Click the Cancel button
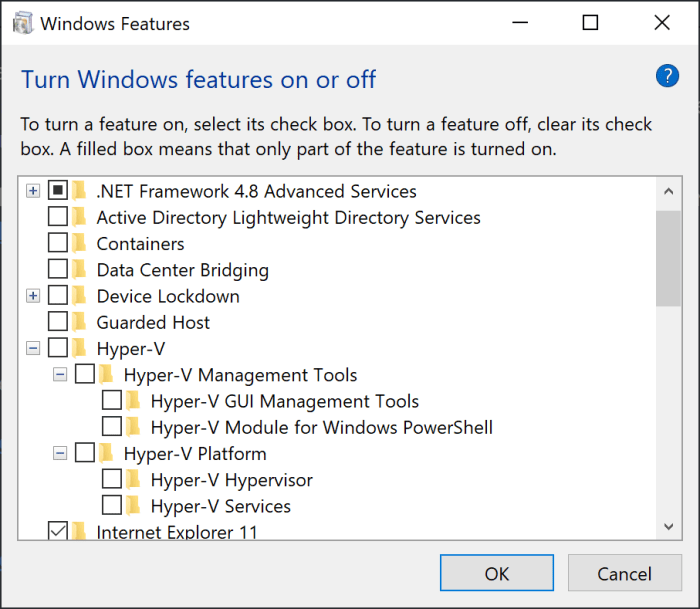The width and height of the screenshot is (700, 609). pos(625,573)
